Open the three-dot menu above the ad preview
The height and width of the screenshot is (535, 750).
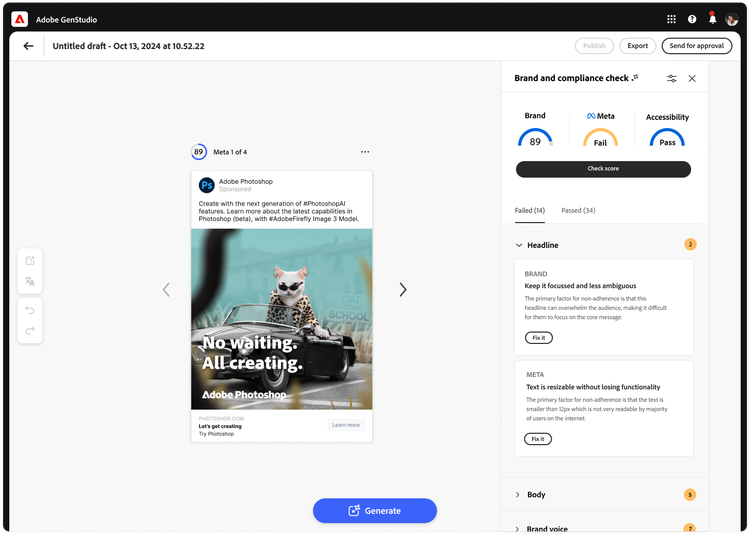pos(365,152)
